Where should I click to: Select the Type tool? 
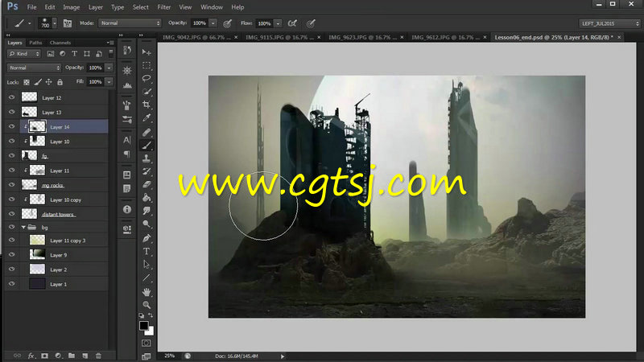[x=147, y=252]
